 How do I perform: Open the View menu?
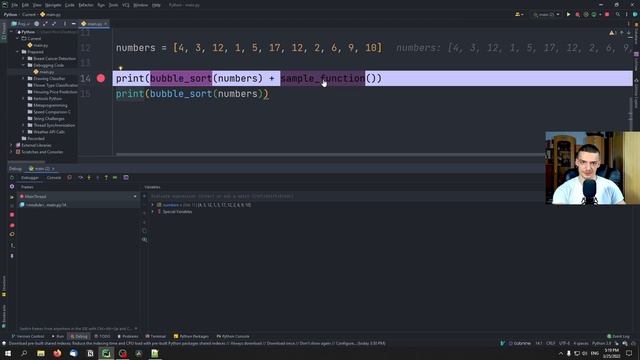point(37,5)
